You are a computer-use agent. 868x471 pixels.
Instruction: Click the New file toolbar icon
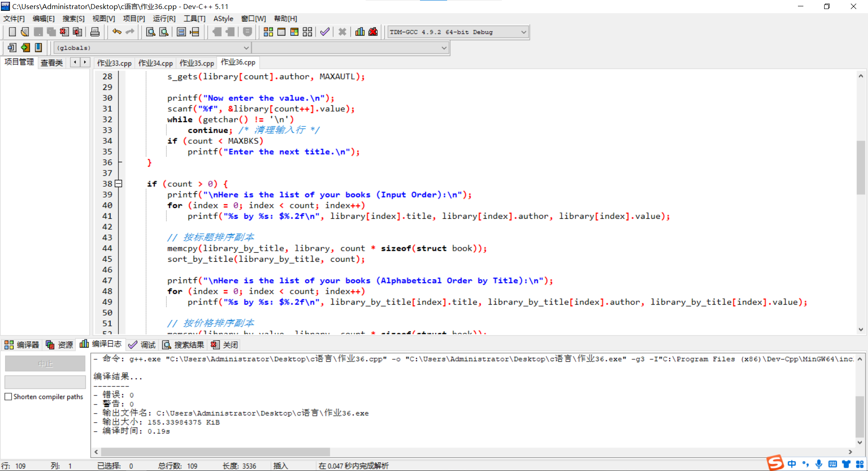click(12, 32)
